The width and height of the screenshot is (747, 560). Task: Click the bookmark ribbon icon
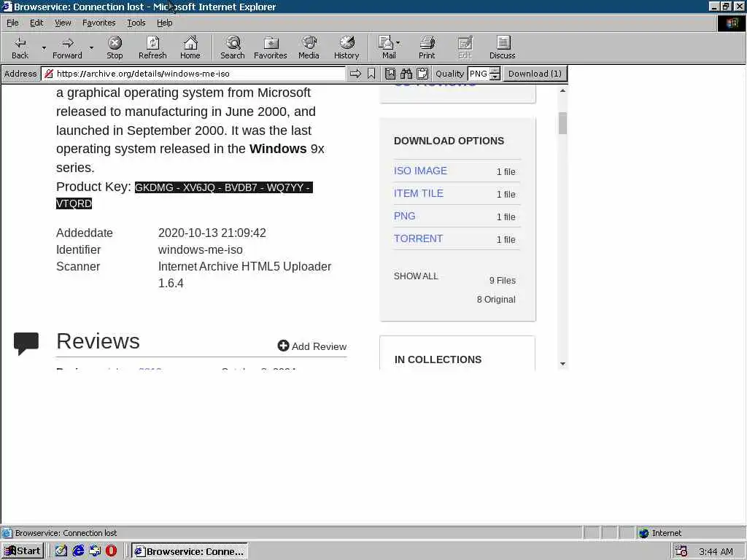371,74
